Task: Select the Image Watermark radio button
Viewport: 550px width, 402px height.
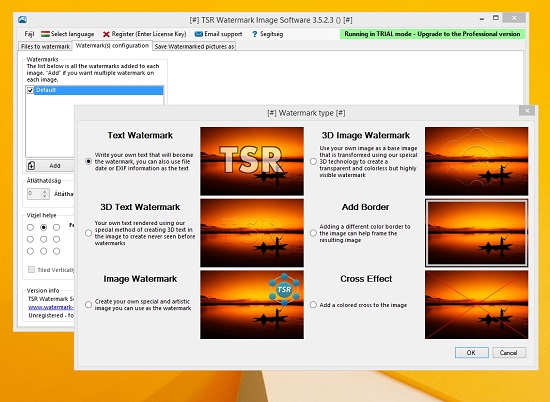Action: coord(88,304)
